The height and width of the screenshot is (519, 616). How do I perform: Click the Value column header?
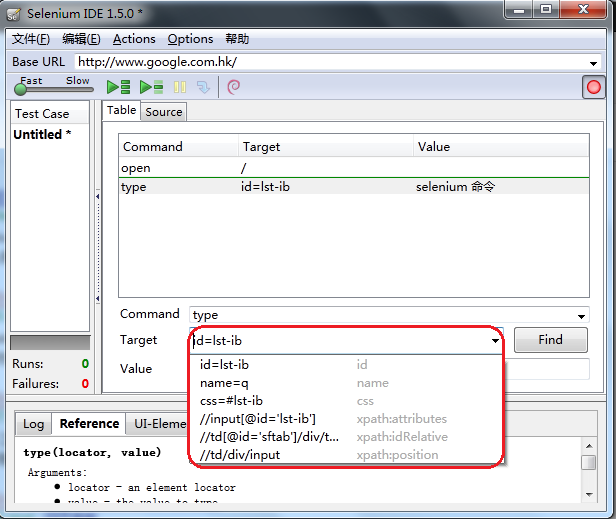click(501, 147)
